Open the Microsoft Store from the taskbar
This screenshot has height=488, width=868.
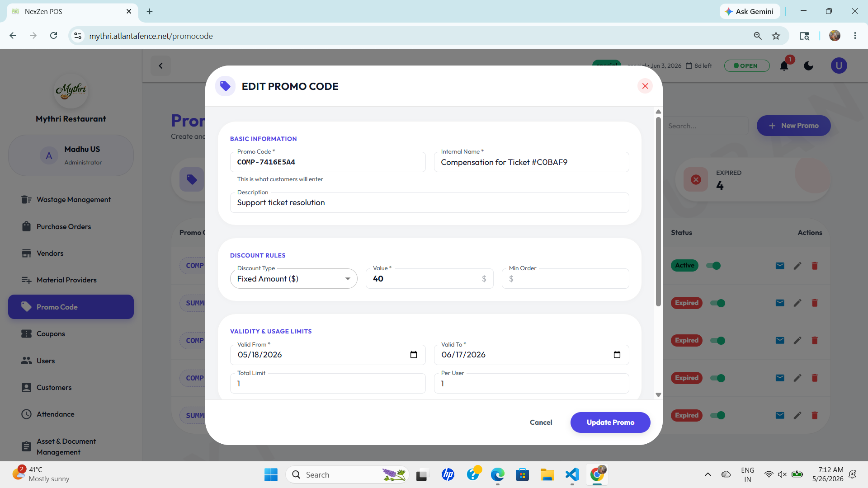tap(522, 474)
